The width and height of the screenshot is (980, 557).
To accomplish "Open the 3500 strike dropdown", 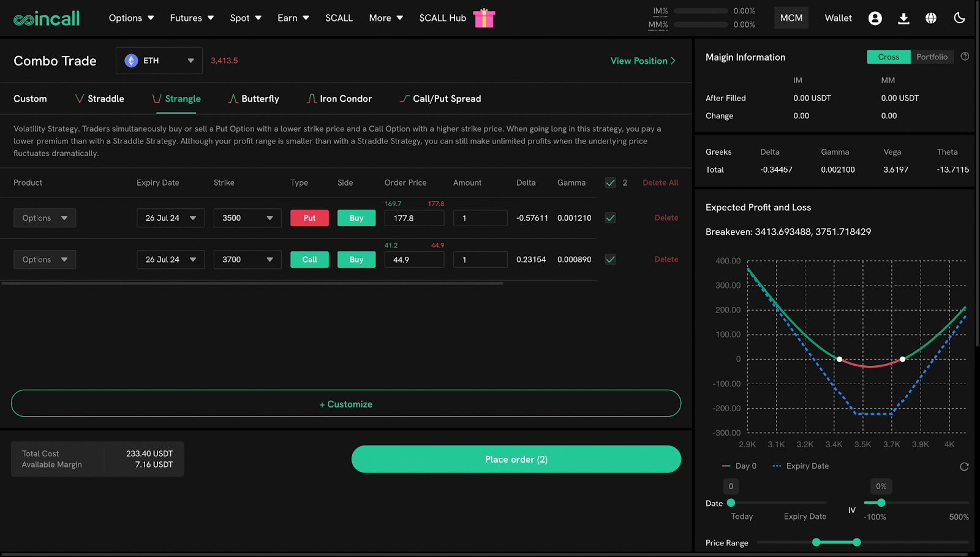I will pyautogui.click(x=247, y=218).
